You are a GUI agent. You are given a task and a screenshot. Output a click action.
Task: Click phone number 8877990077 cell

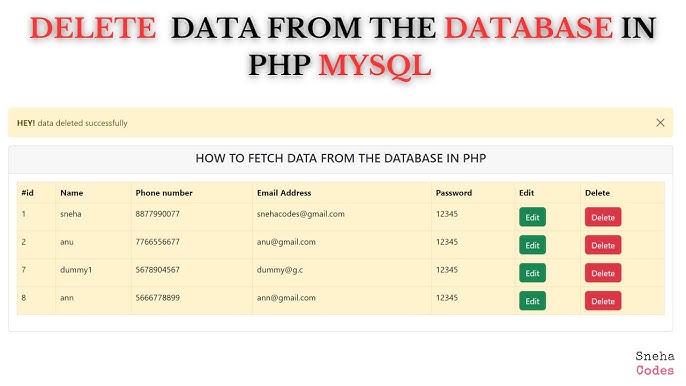click(158, 214)
